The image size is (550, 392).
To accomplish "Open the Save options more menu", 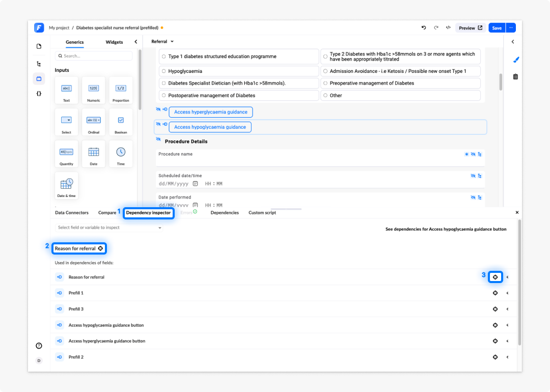I will (x=511, y=27).
